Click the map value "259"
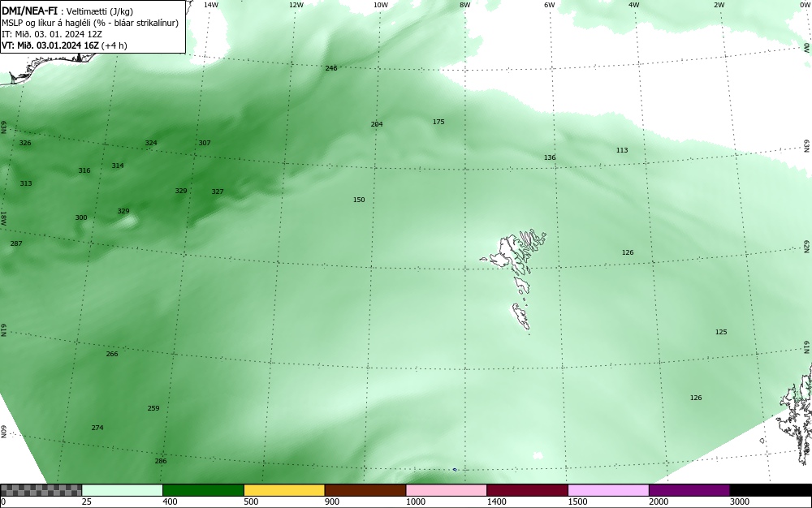 (153, 408)
